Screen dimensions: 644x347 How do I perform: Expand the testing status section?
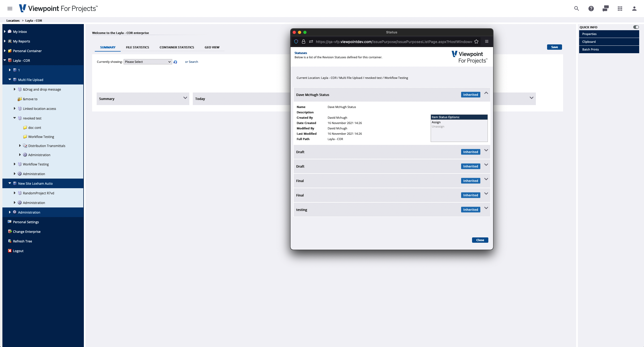(486, 208)
